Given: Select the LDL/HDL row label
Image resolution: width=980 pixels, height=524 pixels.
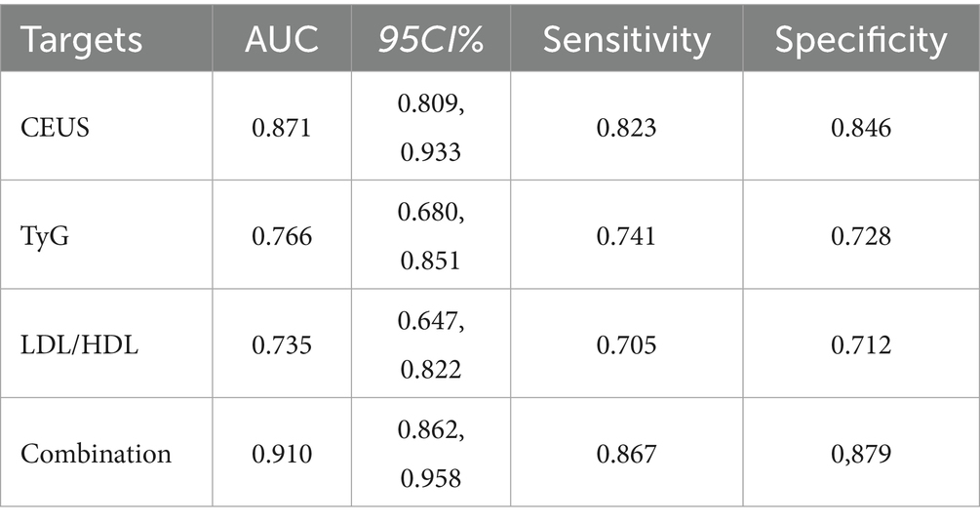Looking at the screenshot, I should 78,344.
